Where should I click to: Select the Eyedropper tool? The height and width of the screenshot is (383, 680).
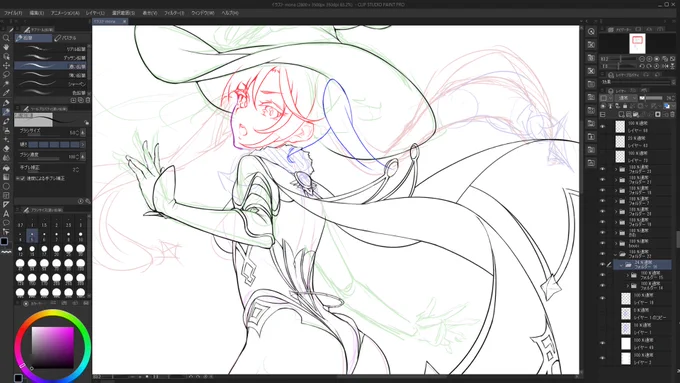coord(6,93)
